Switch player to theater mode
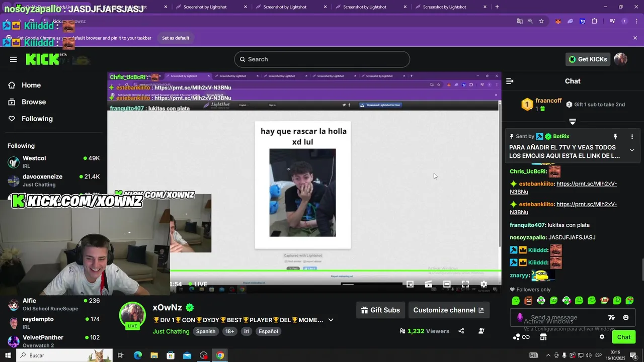The height and width of the screenshot is (362, 644). point(447,284)
